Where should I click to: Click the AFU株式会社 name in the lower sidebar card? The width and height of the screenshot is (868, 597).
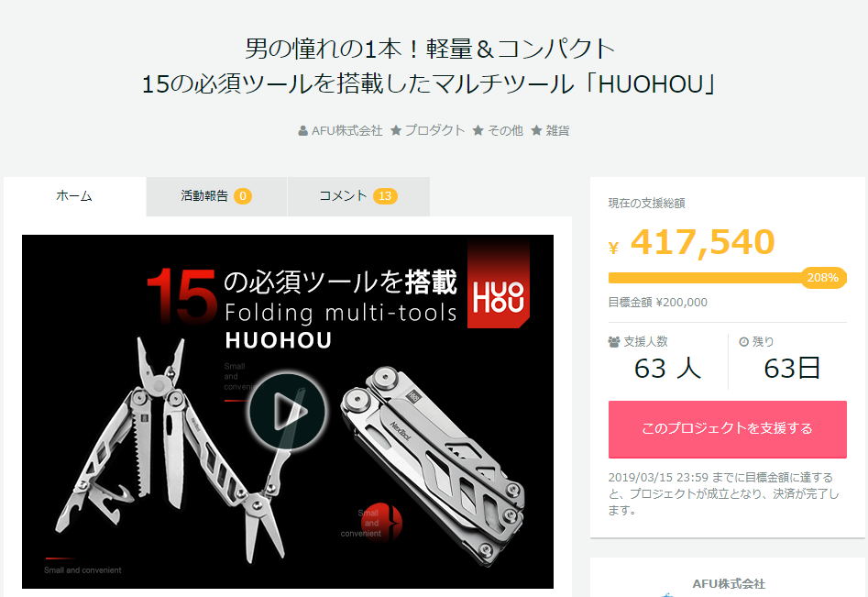tap(729, 584)
